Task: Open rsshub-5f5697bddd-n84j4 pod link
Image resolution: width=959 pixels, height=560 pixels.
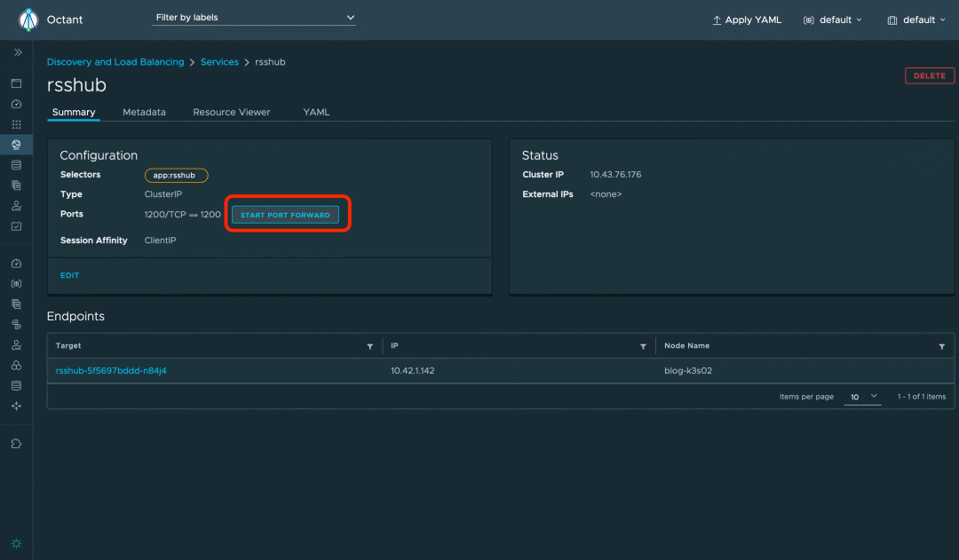Action: click(111, 370)
